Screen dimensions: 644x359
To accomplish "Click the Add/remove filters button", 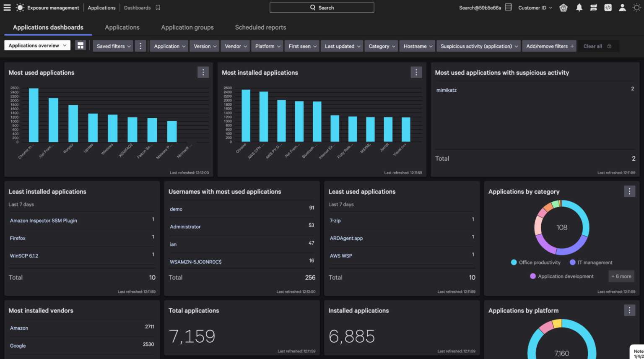I will pyautogui.click(x=549, y=46).
